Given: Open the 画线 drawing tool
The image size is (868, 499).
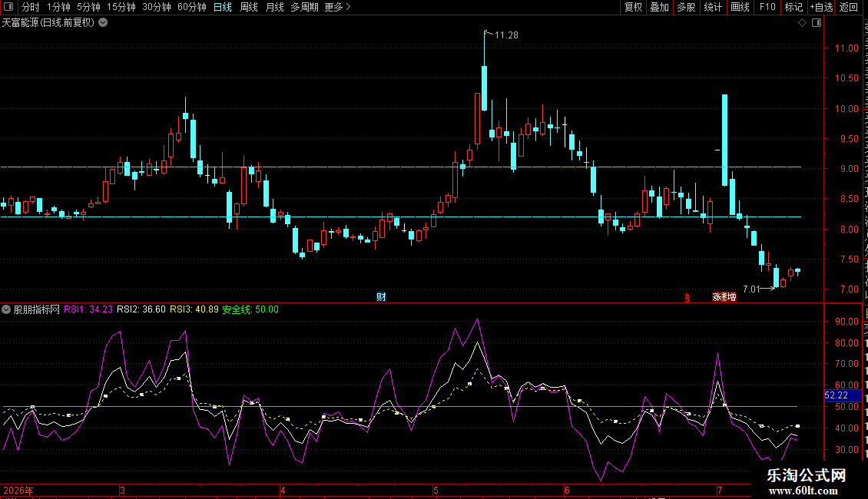Looking at the screenshot, I should click(740, 7).
